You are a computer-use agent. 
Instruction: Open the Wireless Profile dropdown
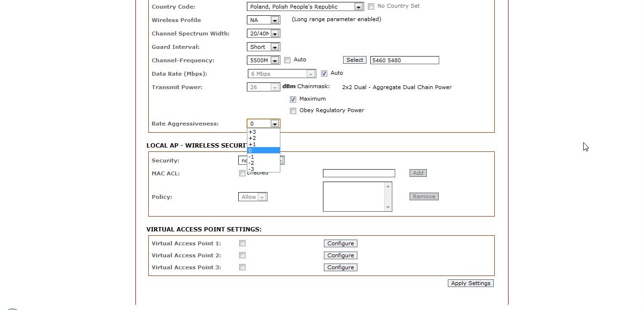263,20
